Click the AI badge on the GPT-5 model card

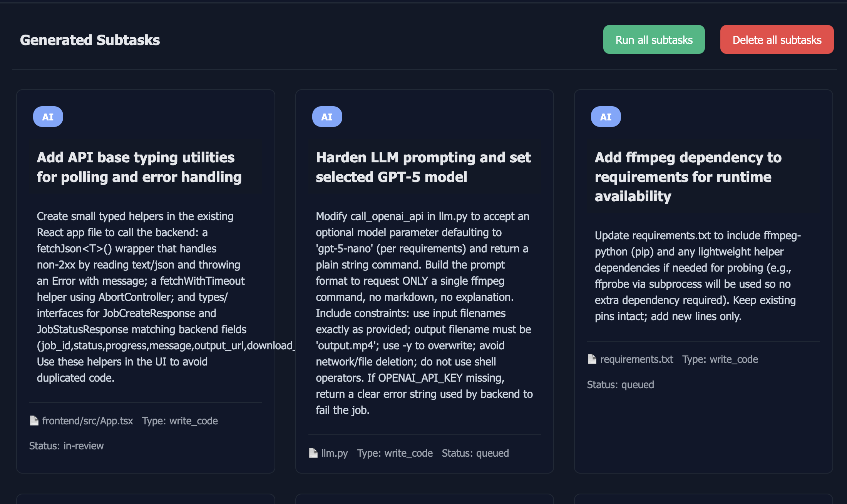[x=327, y=116]
